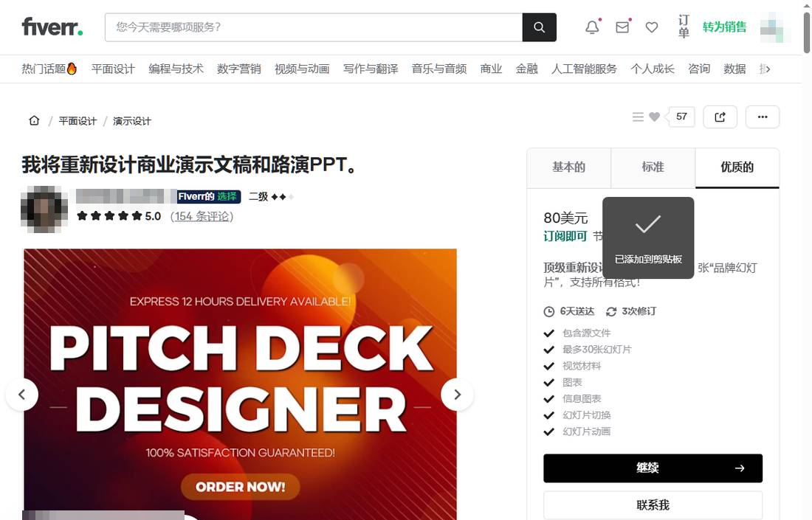The width and height of the screenshot is (812, 520).
Task: Click the 联系我 button
Action: (653, 505)
